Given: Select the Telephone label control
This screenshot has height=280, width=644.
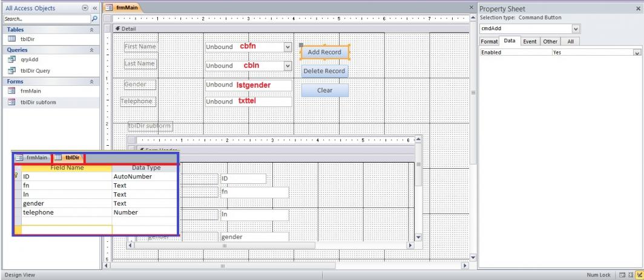Looking at the screenshot, I should coord(139,102).
